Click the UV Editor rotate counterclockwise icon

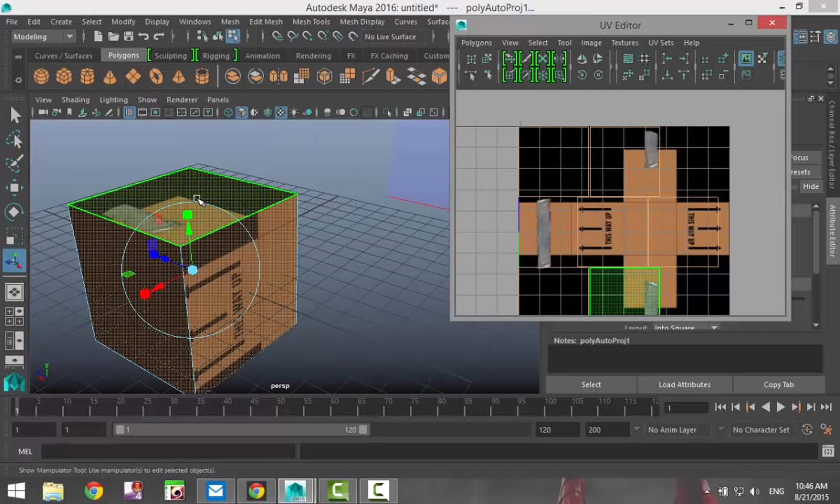point(582,75)
